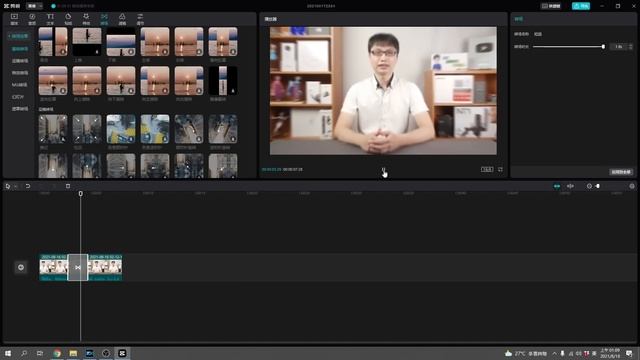Click the highlighted first transition category in sidebar
Image resolution: width=640 pixels, height=360 pixels.
click(19, 36)
